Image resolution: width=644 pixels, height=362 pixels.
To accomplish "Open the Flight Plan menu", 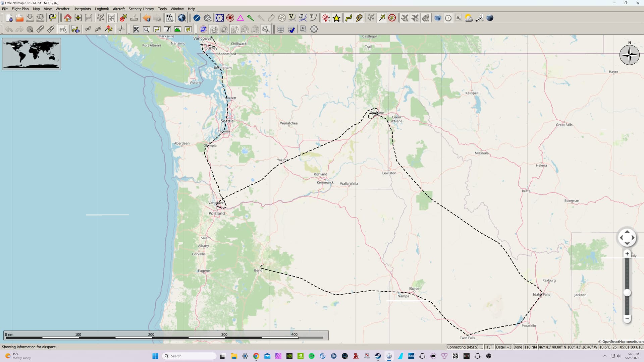I will tap(20, 9).
